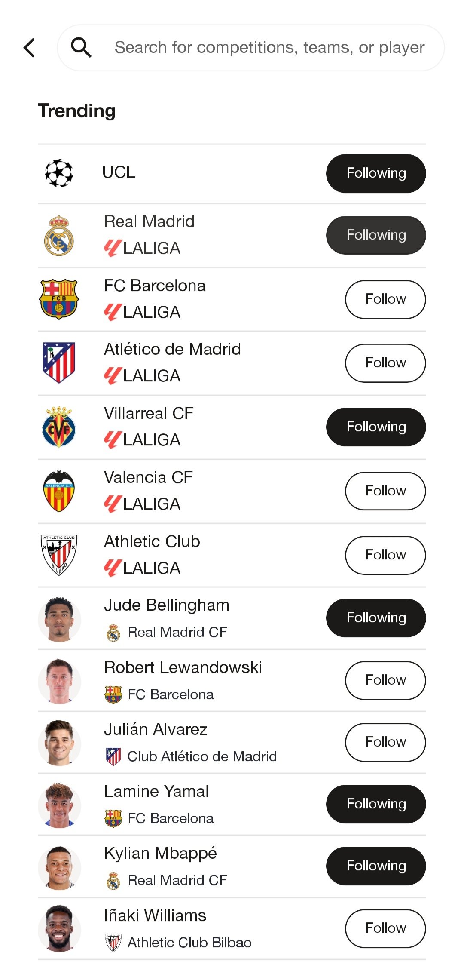Unfollow UCL with the Following button
The width and height of the screenshot is (464, 980).
(376, 173)
